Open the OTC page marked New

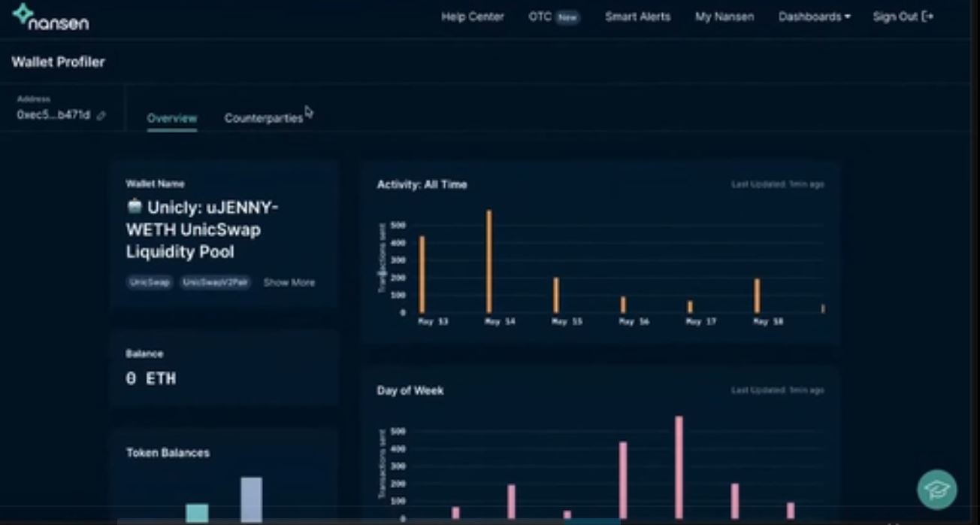pos(554,17)
